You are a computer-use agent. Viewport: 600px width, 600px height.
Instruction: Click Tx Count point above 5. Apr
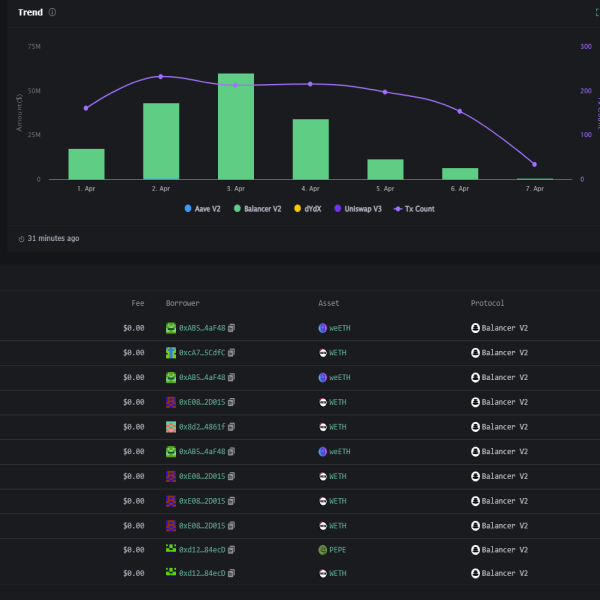tap(385, 92)
